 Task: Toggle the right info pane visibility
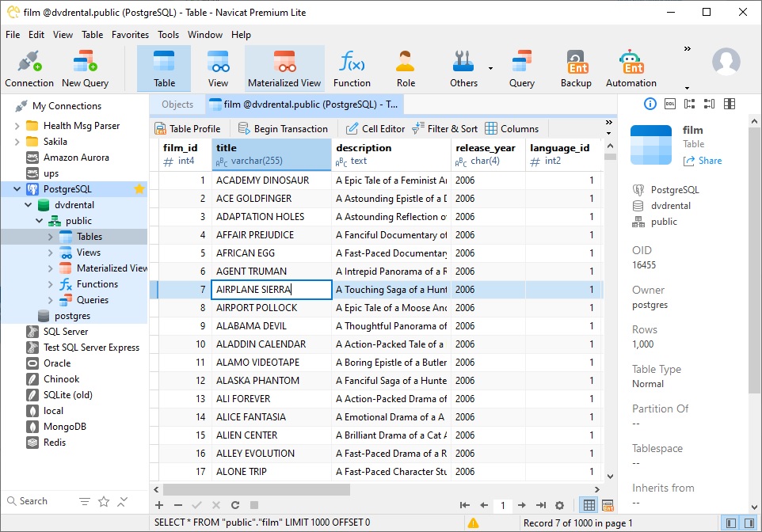point(750,523)
